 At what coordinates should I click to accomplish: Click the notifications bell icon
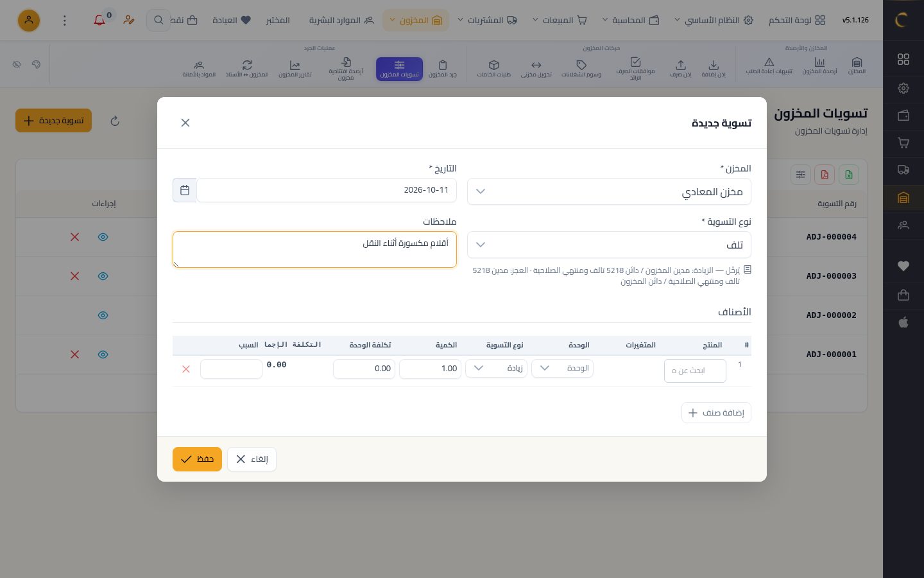tap(99, 20)
